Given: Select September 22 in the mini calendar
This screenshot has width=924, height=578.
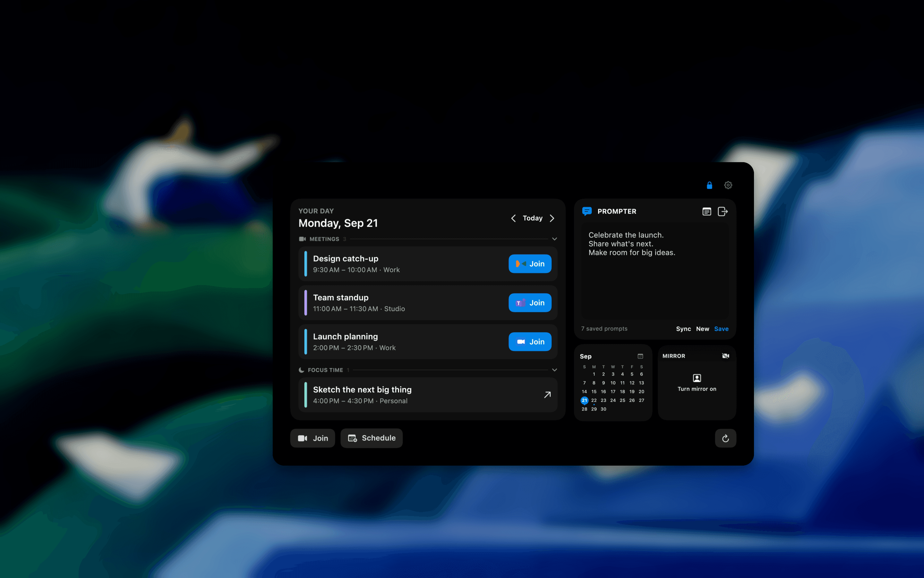Looking at the screenshot, I should coord(594,400).
